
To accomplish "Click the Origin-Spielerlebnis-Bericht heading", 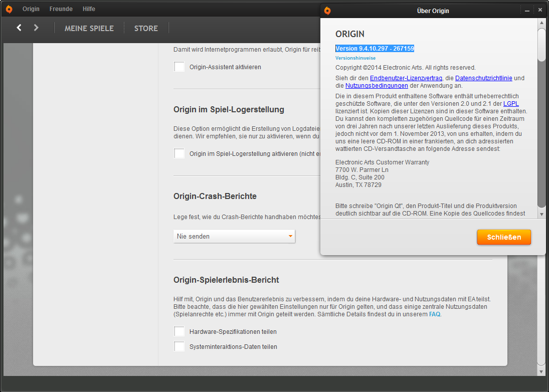I will click(x=226, y=280).
